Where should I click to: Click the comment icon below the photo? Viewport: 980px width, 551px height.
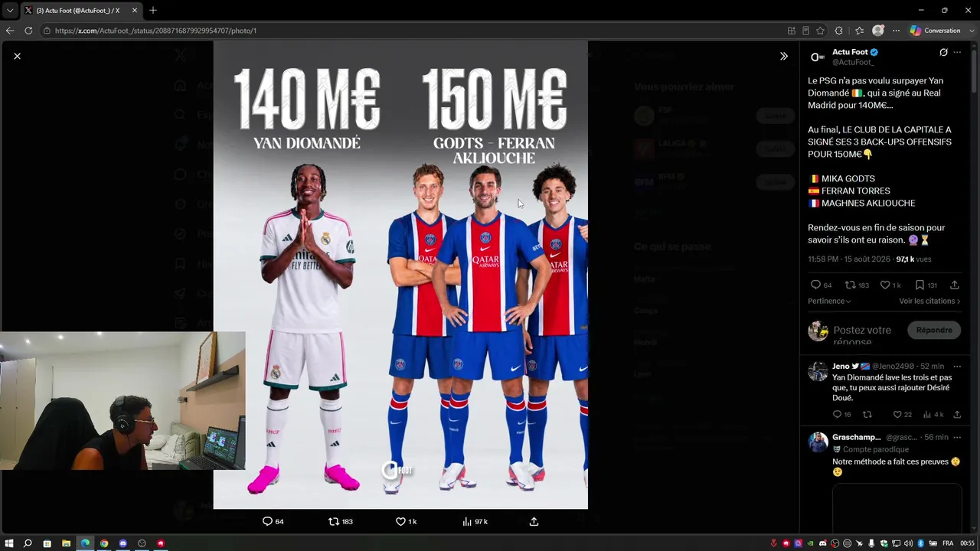pyautogui.click(x=267, y=521)
